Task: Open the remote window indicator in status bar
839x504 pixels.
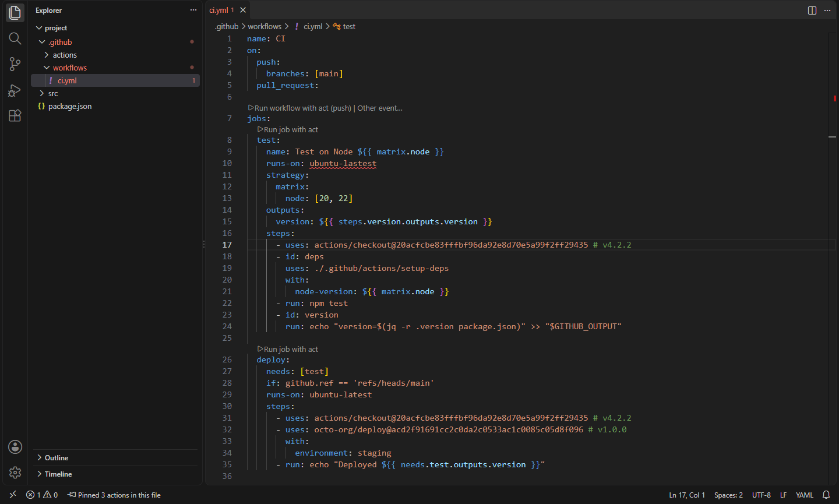Action: [13, 495]
